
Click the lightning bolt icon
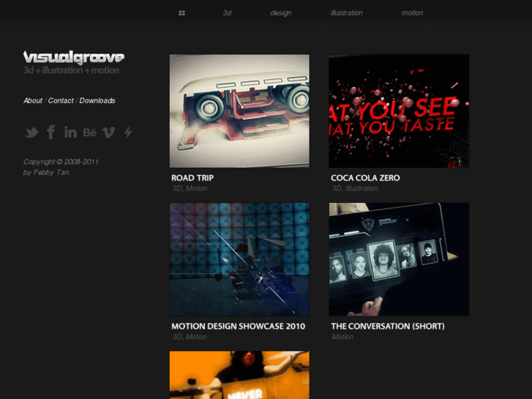[128, 132]
